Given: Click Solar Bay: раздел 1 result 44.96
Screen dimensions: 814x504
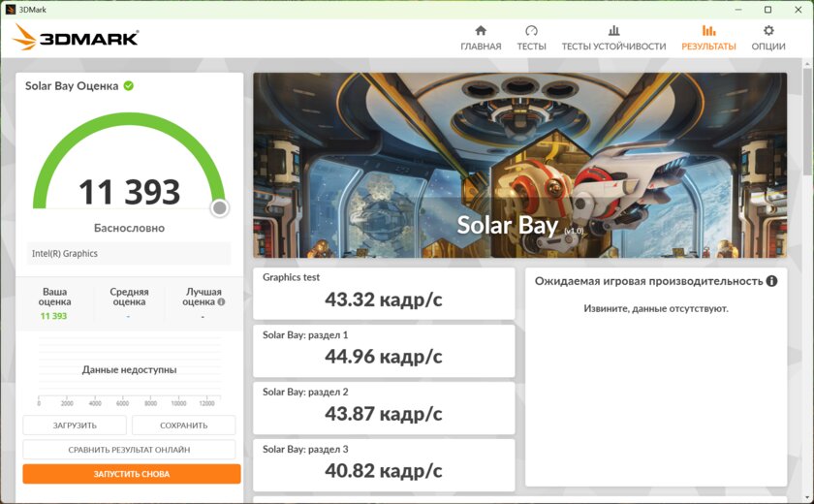Looking at the screenshot, I should click(384, 357).
